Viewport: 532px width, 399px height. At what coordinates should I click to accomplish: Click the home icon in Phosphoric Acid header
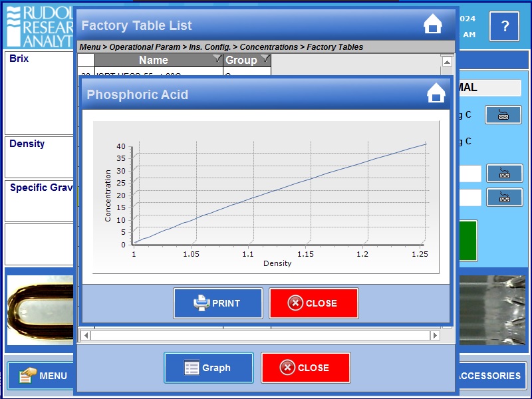tap(436, 93)
